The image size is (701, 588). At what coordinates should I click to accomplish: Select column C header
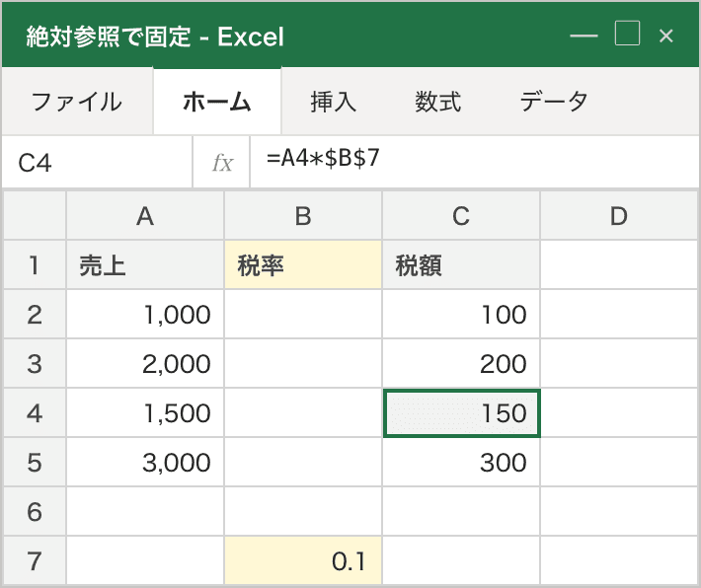coord(461,216)
